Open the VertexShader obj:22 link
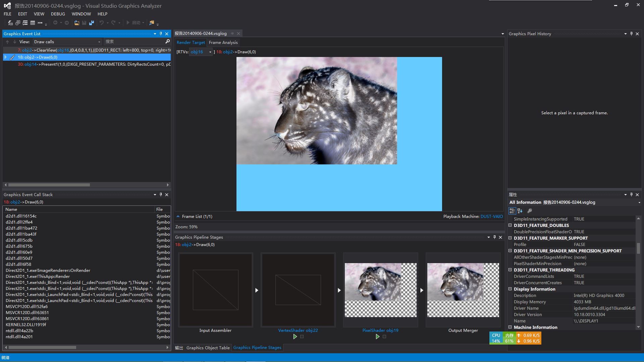 pos(298,330)
